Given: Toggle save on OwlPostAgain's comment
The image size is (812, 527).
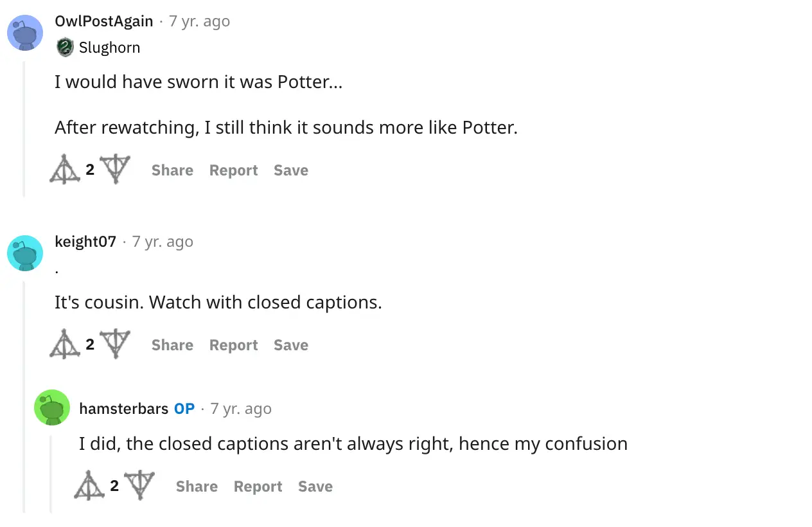Looking at the screenshot, I should [290, 170].
